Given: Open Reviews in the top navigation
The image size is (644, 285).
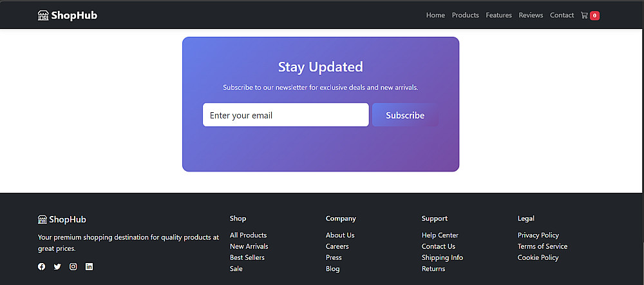Looking at the screenshot, I should [x=531, y=15].
